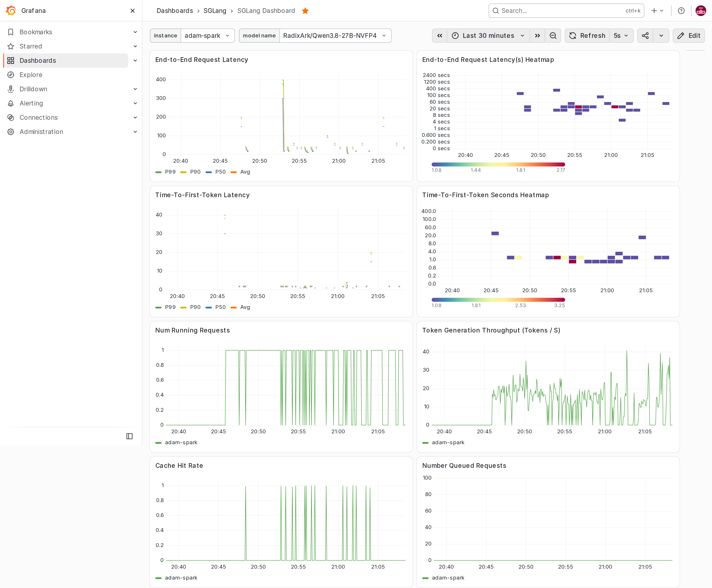This screenshot has height=588, width=712.
Task: Click the Number Queued Requests panel title
Action: coord(464,465)
